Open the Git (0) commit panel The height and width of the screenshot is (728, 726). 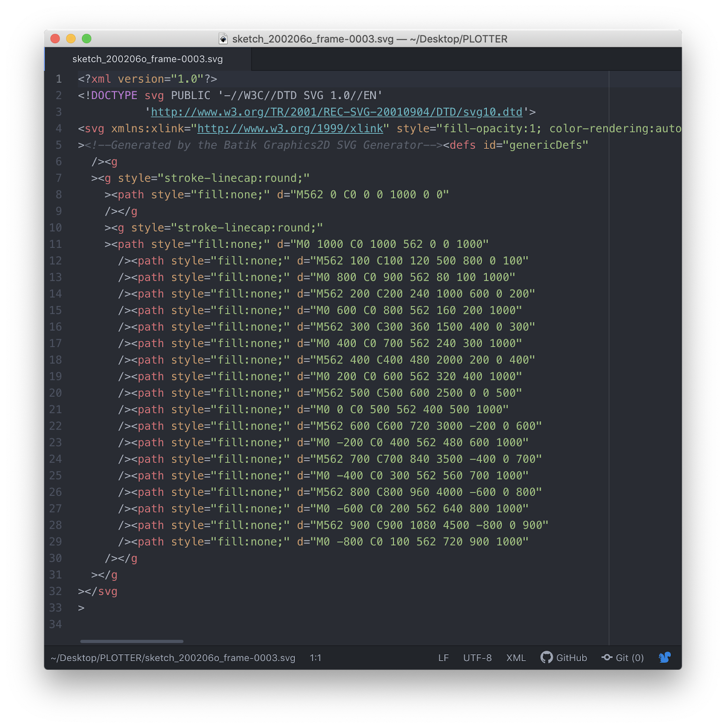click(622, 657)
